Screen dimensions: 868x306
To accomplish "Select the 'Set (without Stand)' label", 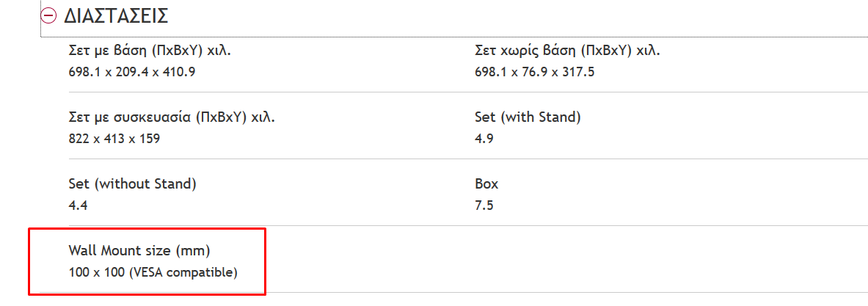I will click(x=132, y=184).
